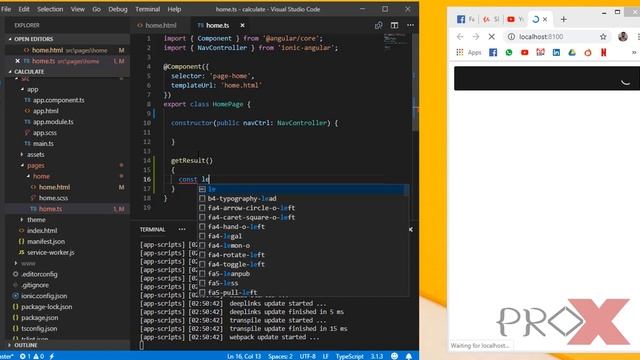Open the View menu
640x360 pixels.
pyautogui.click(x=78, y=9)
